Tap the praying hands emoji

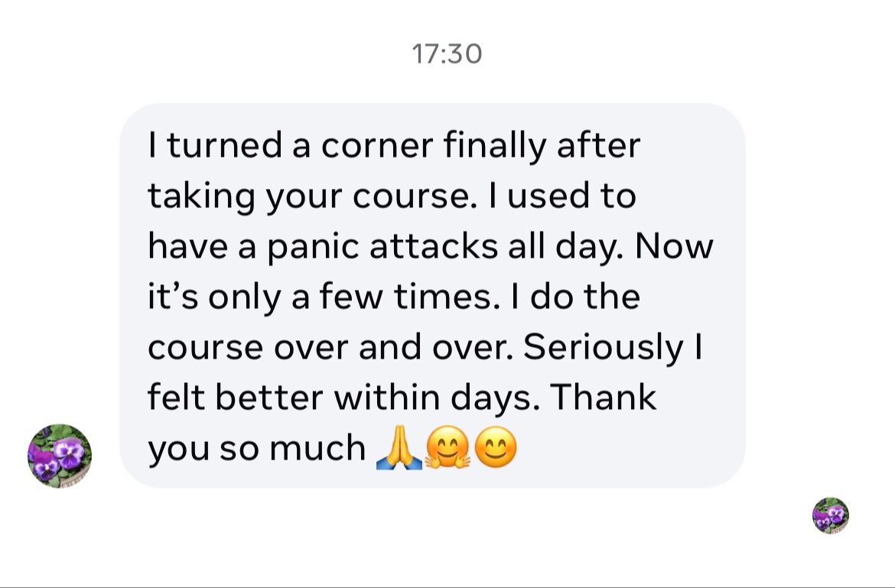(399, 448)
